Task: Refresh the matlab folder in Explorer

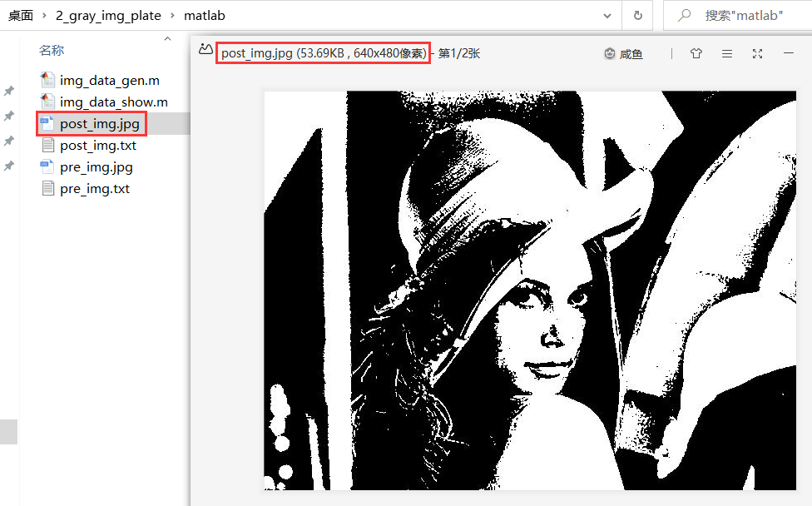Action: pos(637,16)
